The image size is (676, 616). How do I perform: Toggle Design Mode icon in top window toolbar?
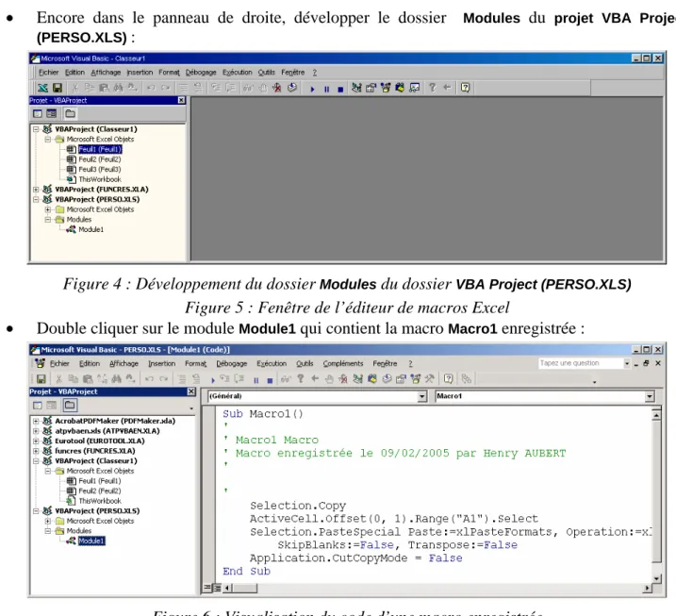click(x=356, y=88)
